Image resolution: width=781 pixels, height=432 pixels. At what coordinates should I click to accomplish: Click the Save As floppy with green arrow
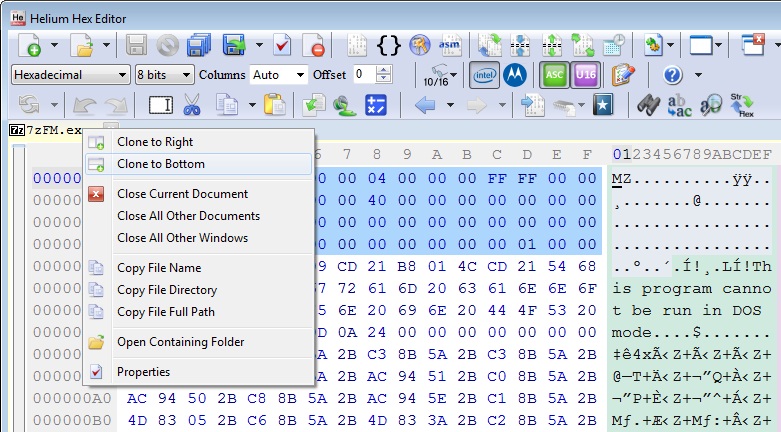235,45
